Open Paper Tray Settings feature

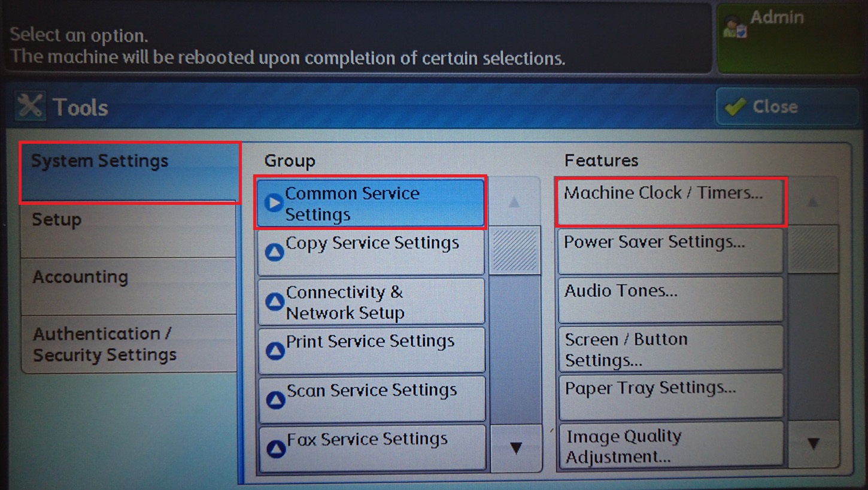pos(670,396)
